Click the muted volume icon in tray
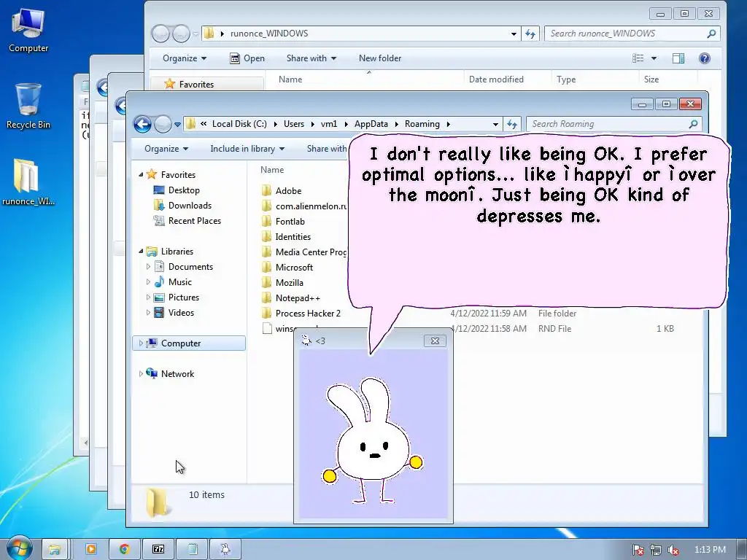The image size is (747, 560). coord(673,550)
